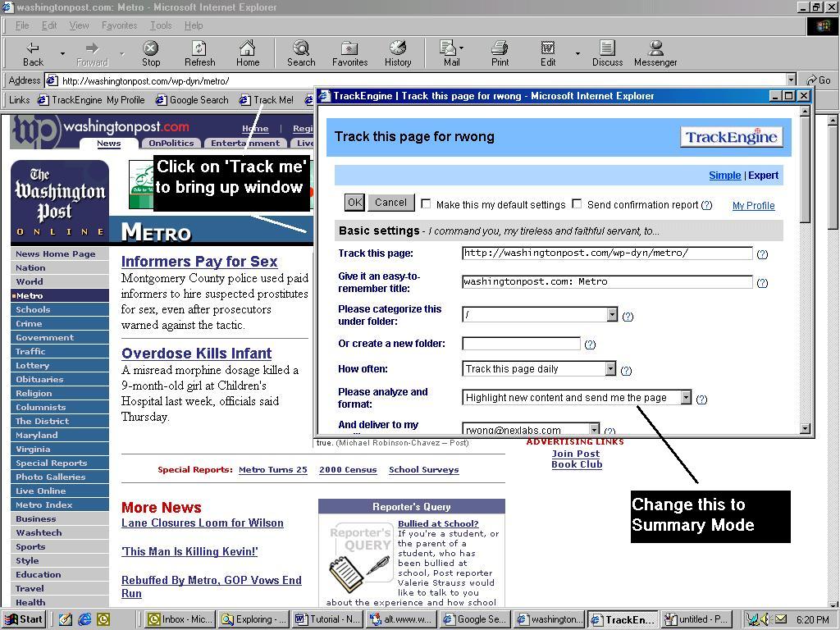Screen dimensions: 840x630
Task: Click the vertical scrollbar thumb in the TrackEngine popup
Action: point(805,170)
